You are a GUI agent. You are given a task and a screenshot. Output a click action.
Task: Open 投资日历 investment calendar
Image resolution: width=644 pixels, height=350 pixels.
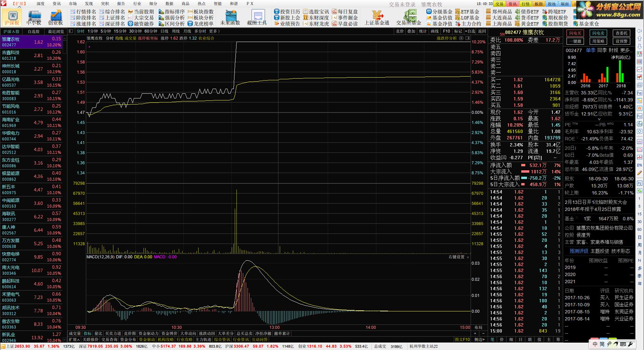287,11
